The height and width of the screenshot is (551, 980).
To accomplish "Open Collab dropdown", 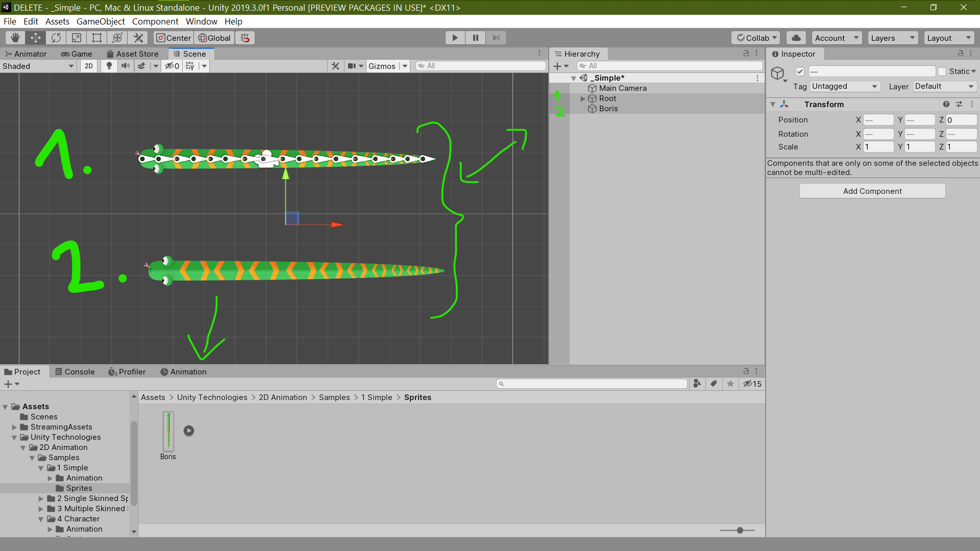I will coord(756,38).
